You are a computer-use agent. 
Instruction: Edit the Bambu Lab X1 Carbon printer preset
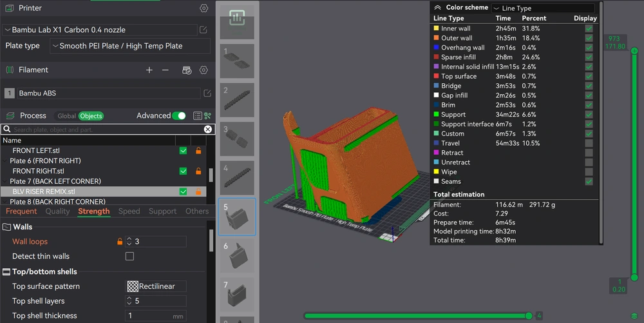click(204, 30)
